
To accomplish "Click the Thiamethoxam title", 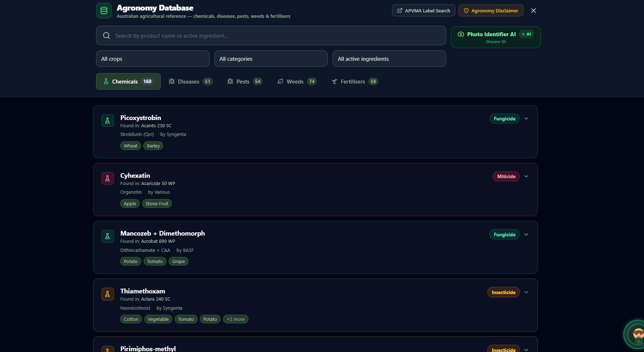I will pos(142,291).
